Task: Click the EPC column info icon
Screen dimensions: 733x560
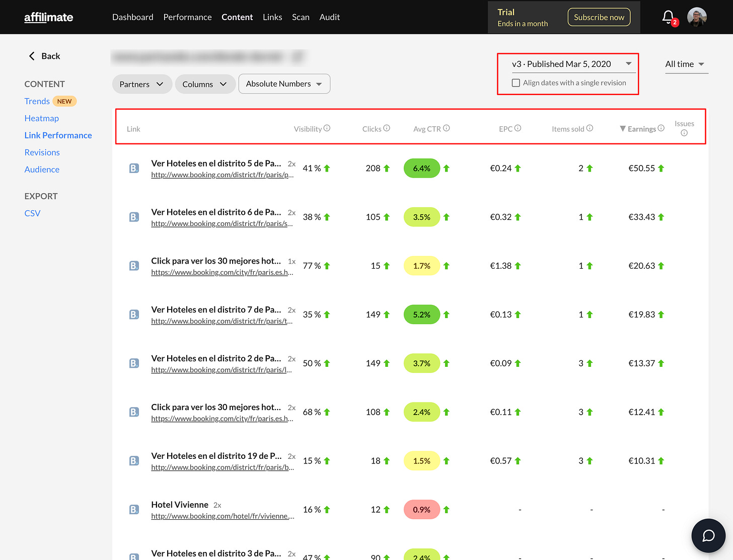Action: (518, 128)
